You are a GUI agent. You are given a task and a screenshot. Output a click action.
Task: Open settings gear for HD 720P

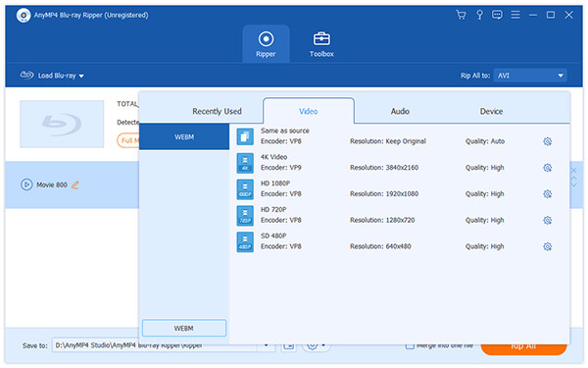point(548,221)
